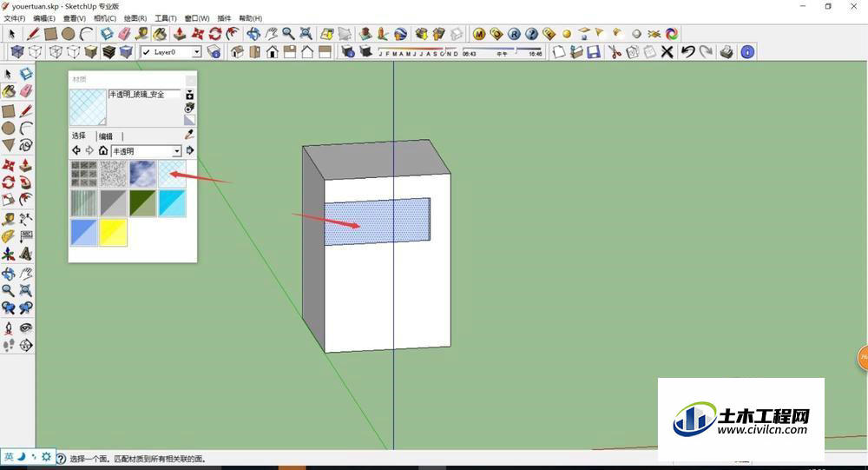This screenshot has width=868, height=470.
Task: Switch to Iso view
Action: click(237, 52)
